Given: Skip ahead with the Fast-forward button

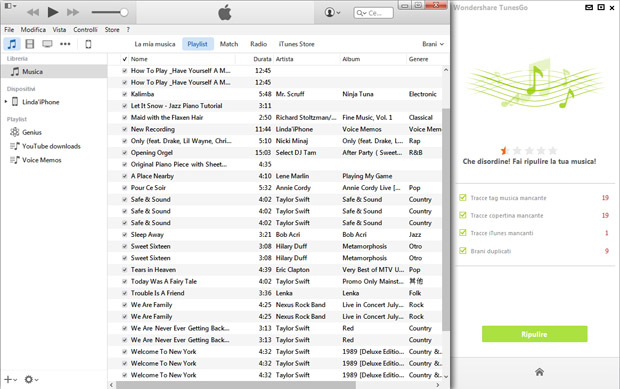Looking at the screenshot, I should coord(73,13).
